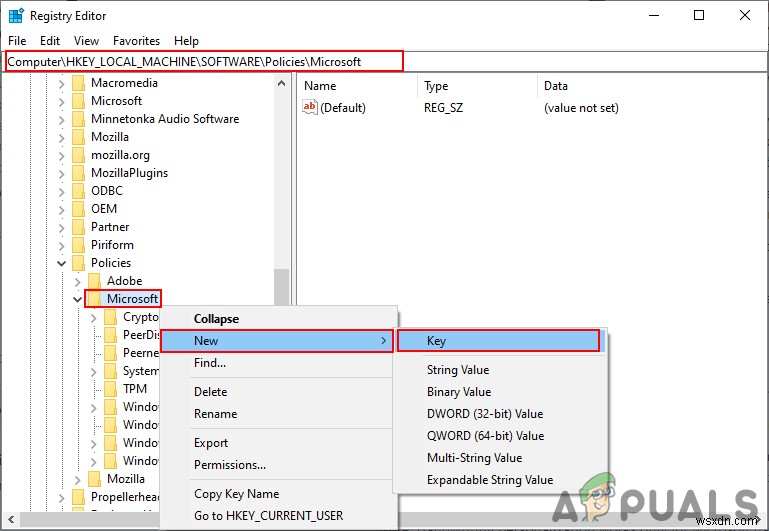
Task: Choose Delete in the context menu
Action: coord(278,392)
